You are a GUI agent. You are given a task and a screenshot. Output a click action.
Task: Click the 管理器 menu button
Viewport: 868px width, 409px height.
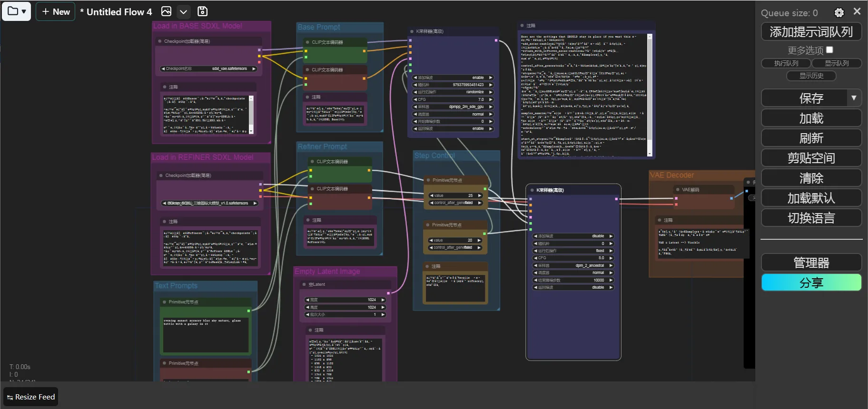tap(811, 263)
